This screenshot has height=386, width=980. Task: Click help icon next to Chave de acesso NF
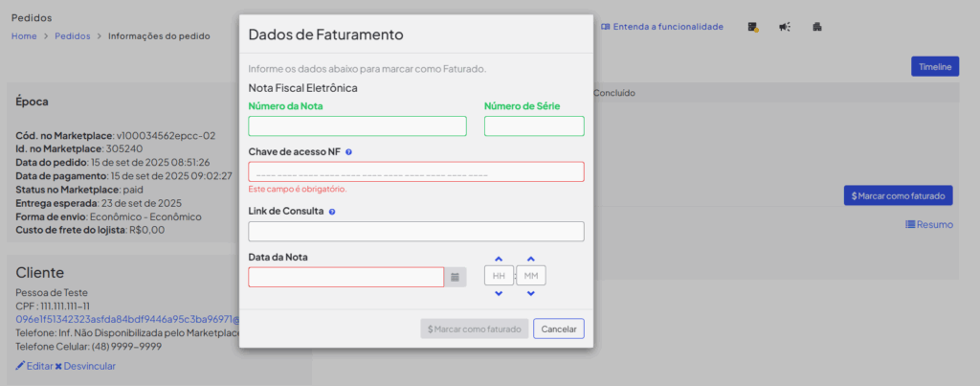point(348,152)
